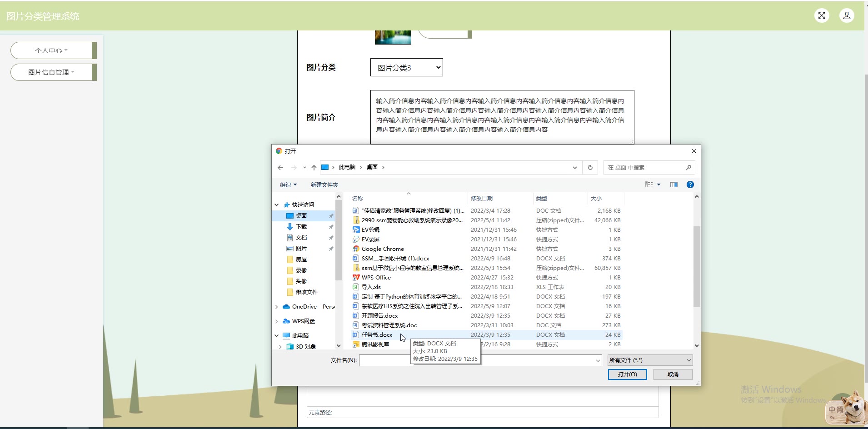Viewport: 868px width, 429px height.
Task: Click the fullscreen toggle icon in header
Action: tap(822, 15)
